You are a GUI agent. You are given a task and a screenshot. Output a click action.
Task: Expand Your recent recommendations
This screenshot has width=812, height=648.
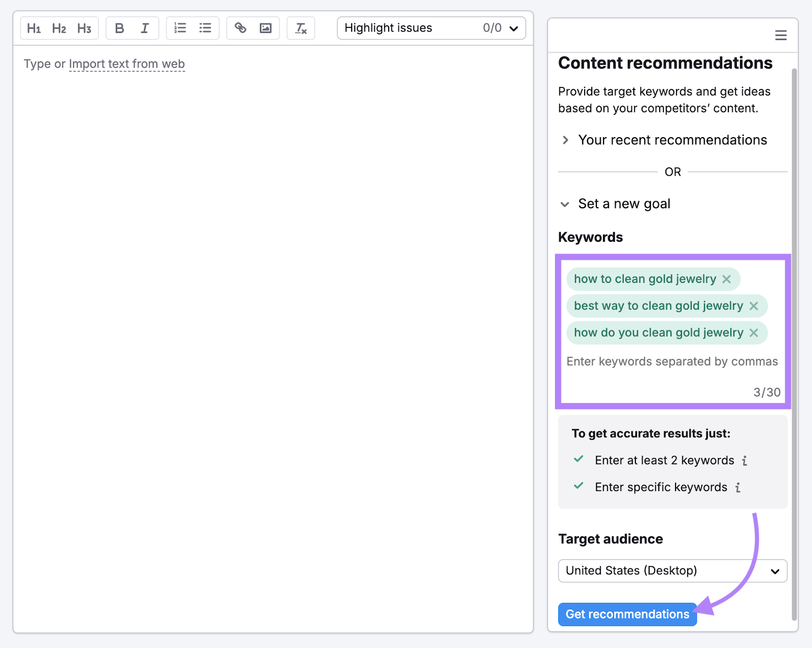565,140
